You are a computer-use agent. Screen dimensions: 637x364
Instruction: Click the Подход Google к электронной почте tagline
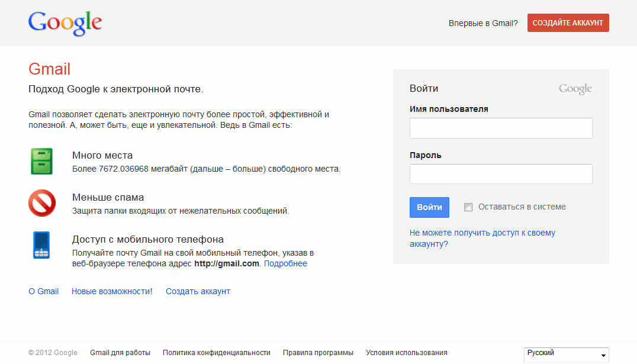(x=116, y=89)
